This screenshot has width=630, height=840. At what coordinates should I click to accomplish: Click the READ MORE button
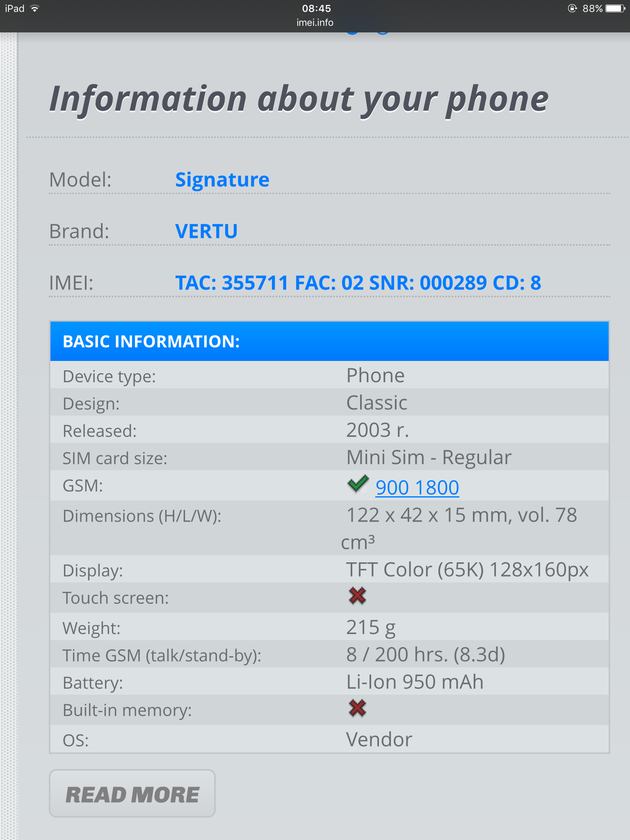click(x=132, y=793)
